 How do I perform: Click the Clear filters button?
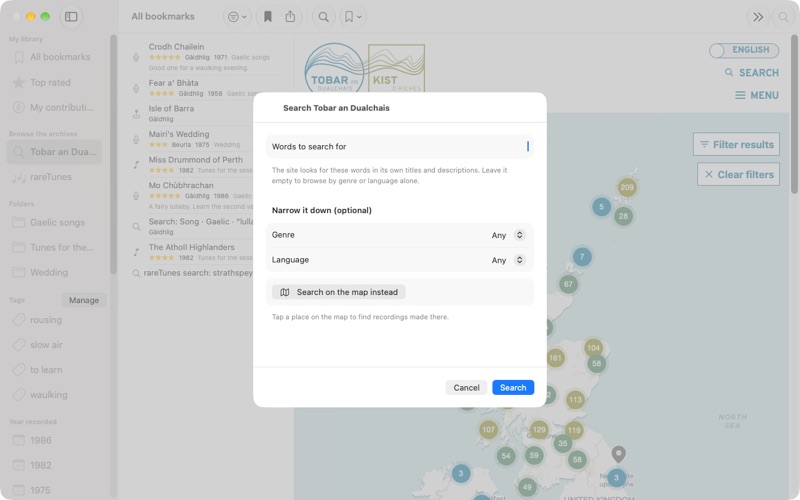pyautogui.click(x=738, y=174)
